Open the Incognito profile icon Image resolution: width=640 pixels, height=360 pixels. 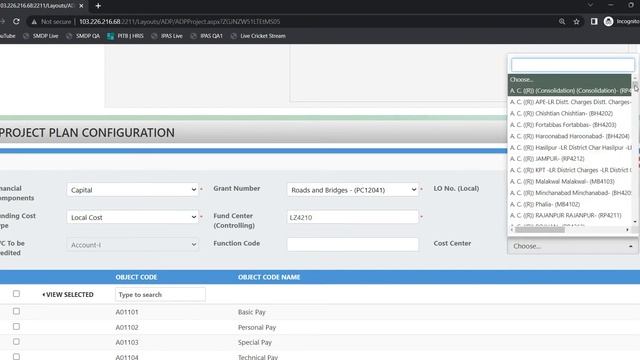click(608, 21)
